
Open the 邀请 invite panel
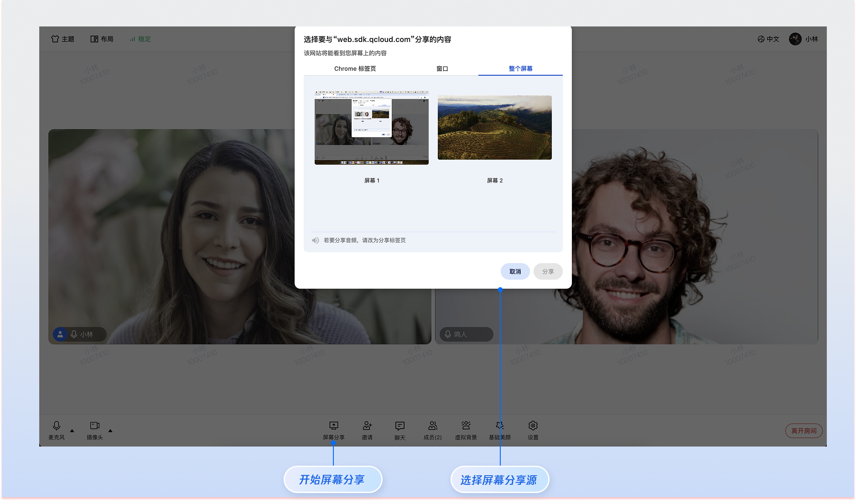(x=367, y=430)
